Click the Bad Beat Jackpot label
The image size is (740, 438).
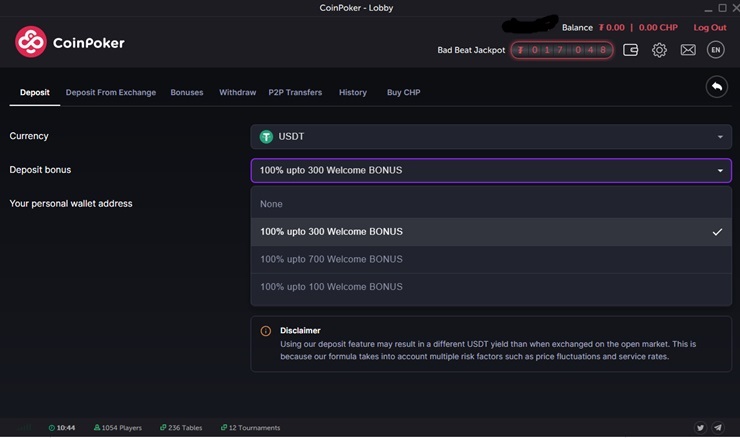pyautogui.click(x=471, y=50)
